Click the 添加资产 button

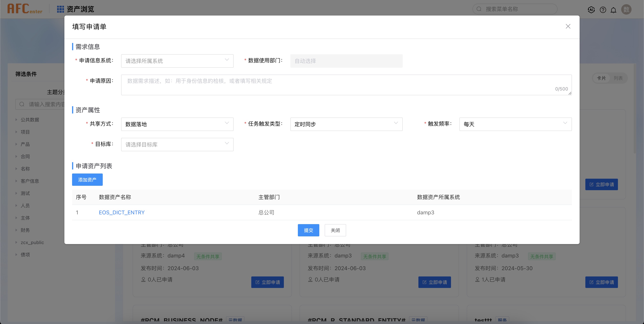coord(87,180)
